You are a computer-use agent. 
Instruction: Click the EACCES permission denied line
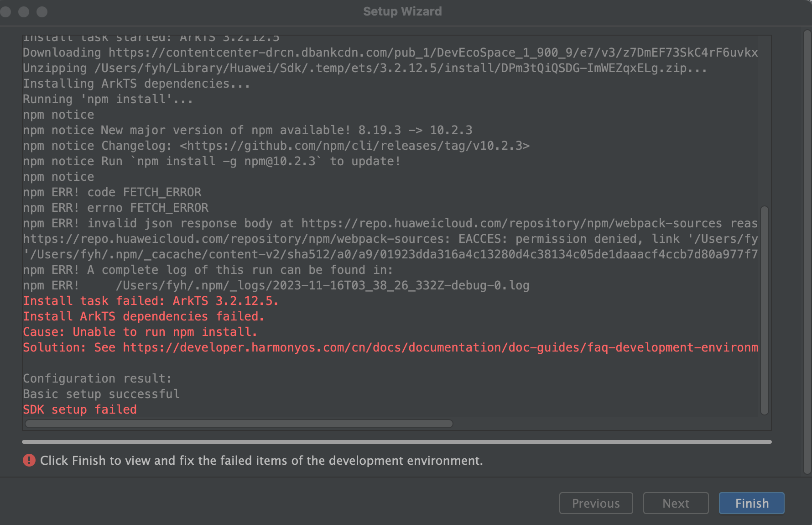(x=390, y=239)
